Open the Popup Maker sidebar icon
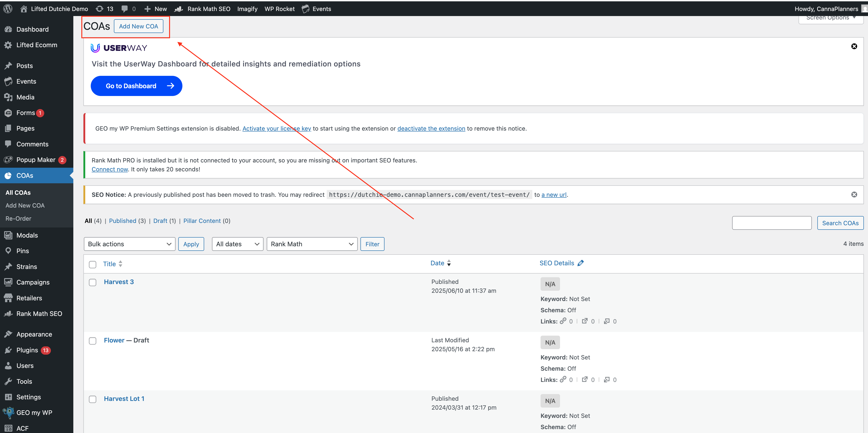 coord(8,160)
